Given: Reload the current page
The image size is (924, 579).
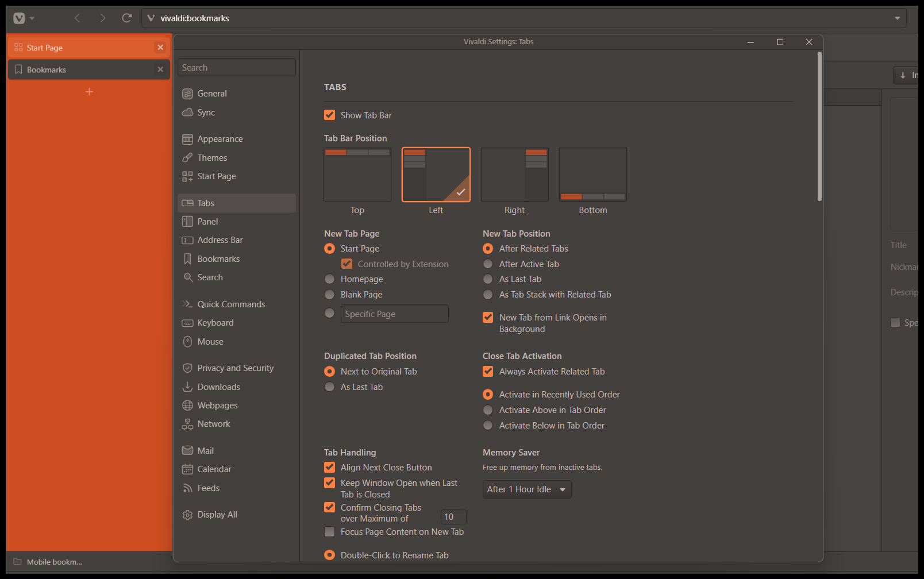Looking at the screenshot, I should click(x=127, y=18).
